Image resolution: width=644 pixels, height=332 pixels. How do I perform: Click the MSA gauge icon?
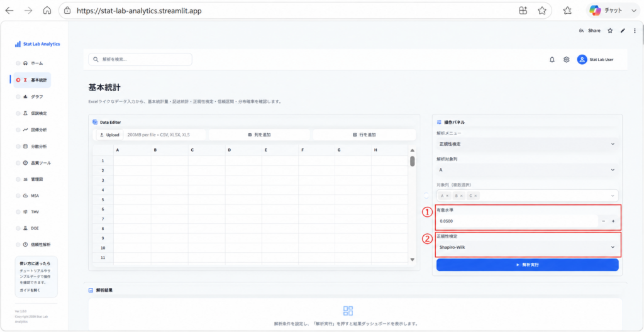pos(25,196)
